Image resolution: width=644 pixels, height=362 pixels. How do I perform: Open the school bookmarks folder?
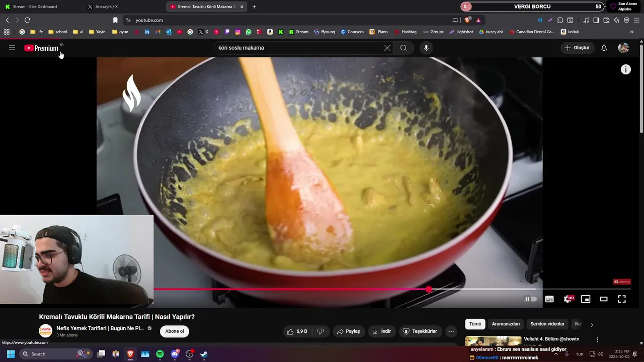coord(57,32)
